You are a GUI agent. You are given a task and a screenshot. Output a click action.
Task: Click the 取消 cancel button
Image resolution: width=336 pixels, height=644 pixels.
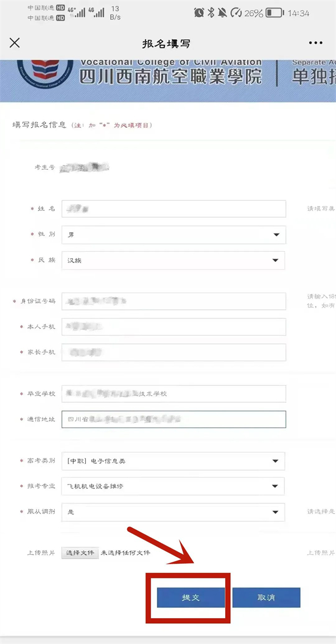(267, 598)
